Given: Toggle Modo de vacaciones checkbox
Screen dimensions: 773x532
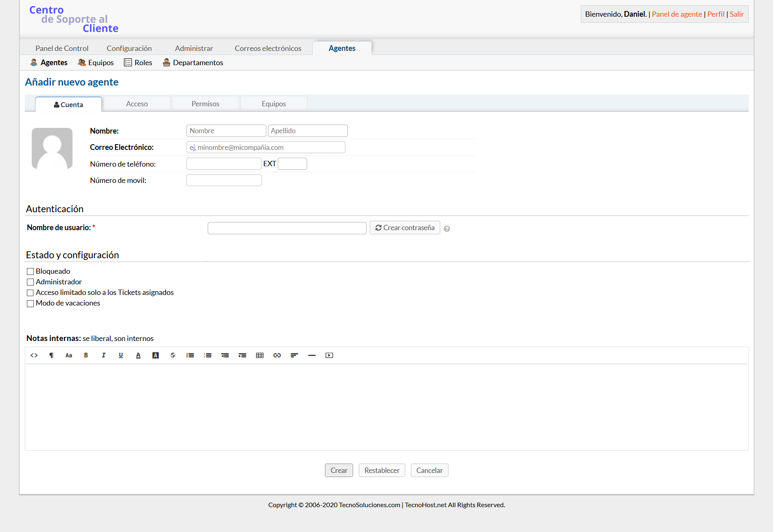Looking at the screenshot, I should pyautogui.click(x=30, y=303).
